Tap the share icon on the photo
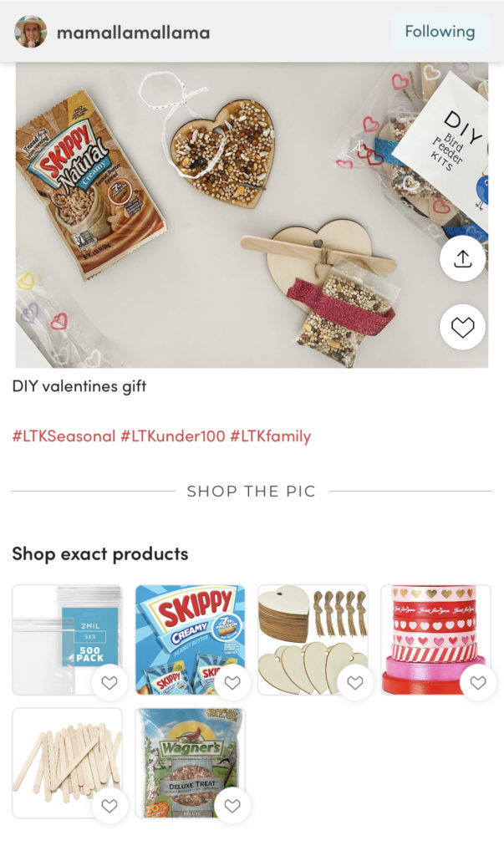This screenshot has width=504, height=856. 462,259
